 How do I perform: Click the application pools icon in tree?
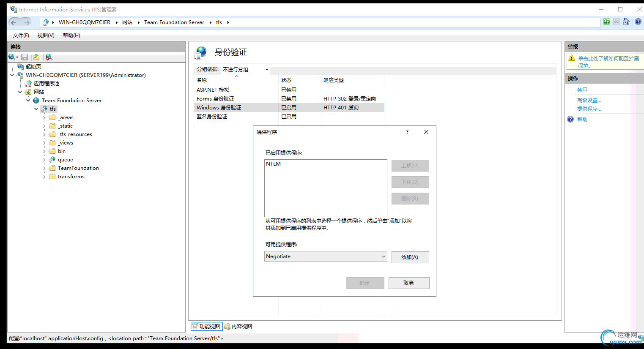click(28, 84)
